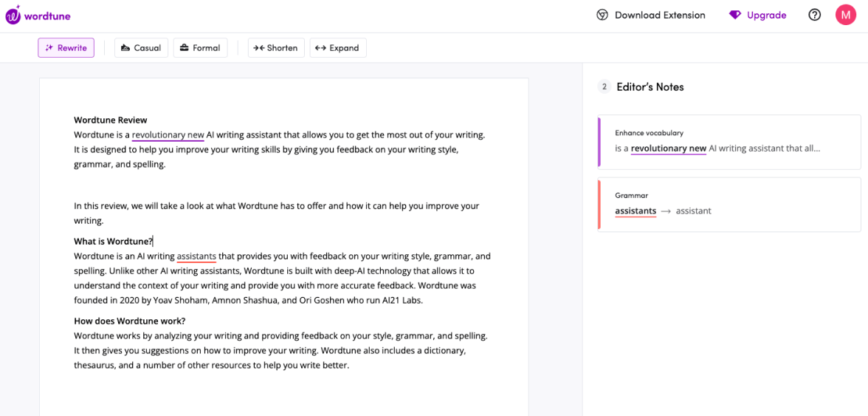Click the 'How does Wordtune work?' heading
Screen dimensions: 868x416
[x=129, y=321]
